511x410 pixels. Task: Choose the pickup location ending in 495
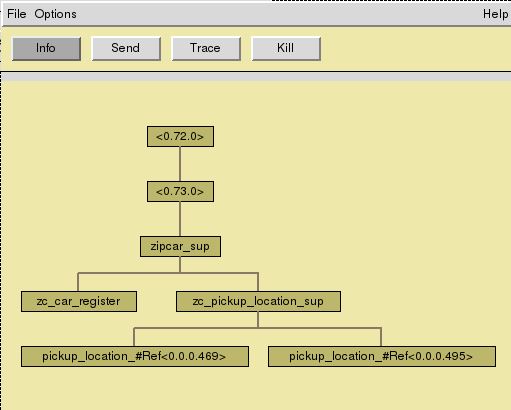pos(382,356)
